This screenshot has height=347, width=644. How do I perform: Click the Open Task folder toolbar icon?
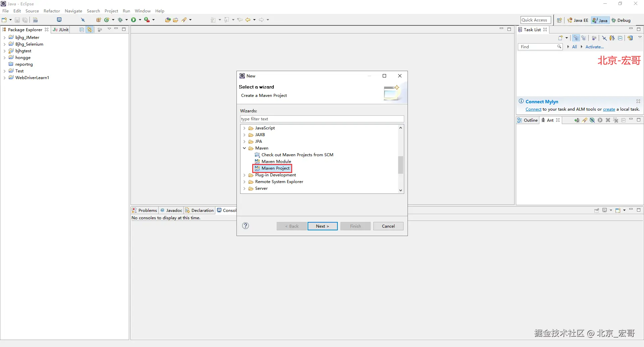(x=175, y=20)
